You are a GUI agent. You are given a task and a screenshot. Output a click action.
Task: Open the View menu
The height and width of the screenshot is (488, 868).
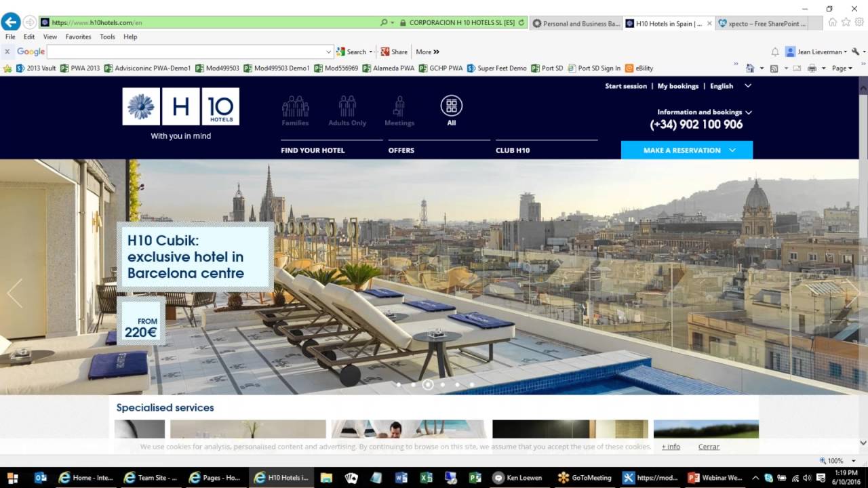pos(50,37)
